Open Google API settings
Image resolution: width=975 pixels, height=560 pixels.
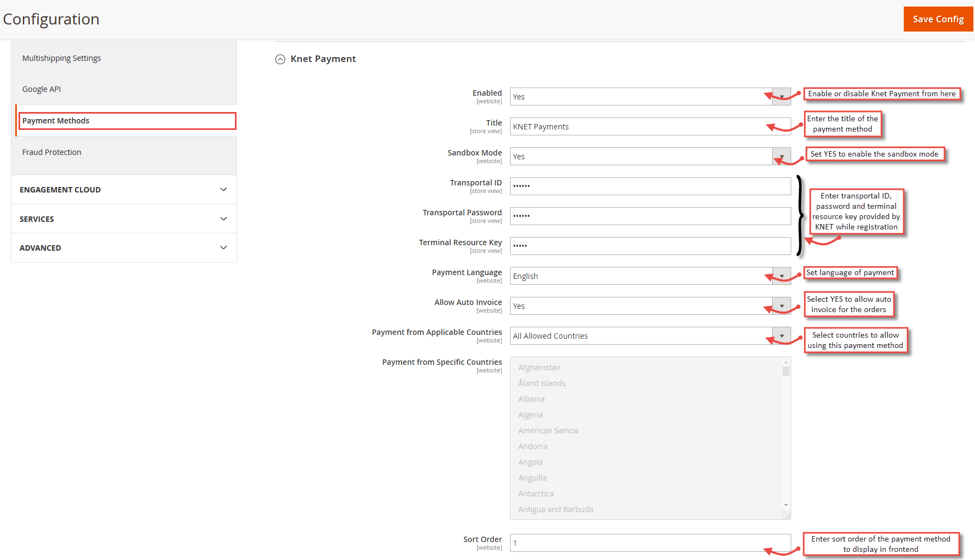pyautogui.click(x=41, y=89)
